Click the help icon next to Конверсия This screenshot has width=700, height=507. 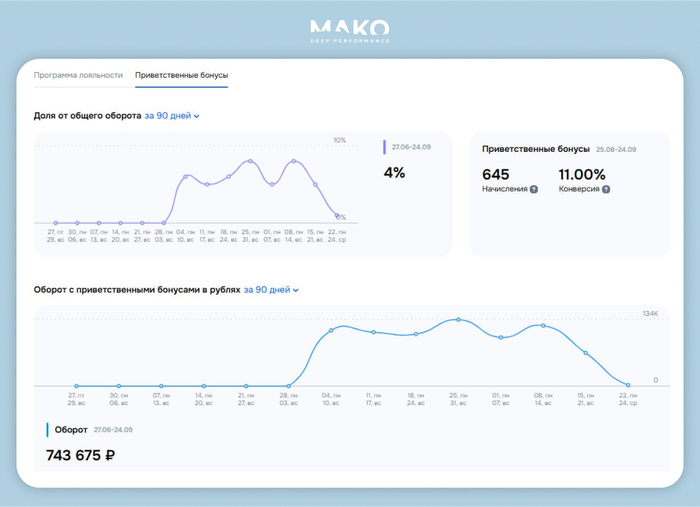click(606, 189)
